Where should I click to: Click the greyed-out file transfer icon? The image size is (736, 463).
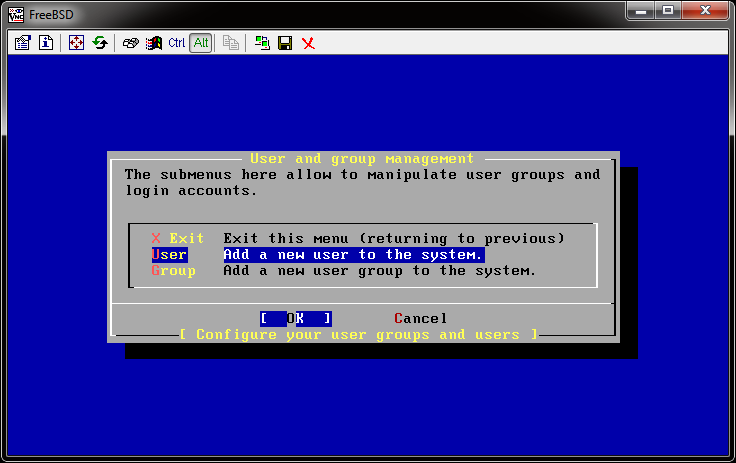pos(230,43)
